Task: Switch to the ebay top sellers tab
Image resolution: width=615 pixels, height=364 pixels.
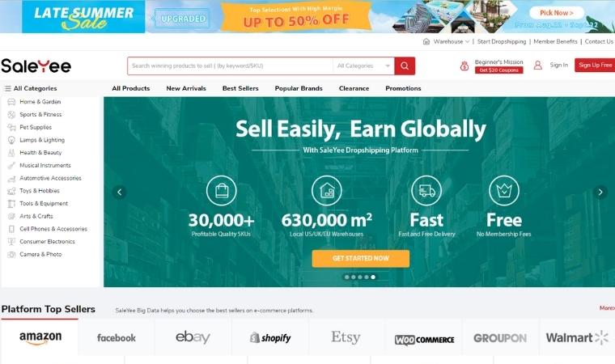Action: pyautogui.click(x=193, y=337)
